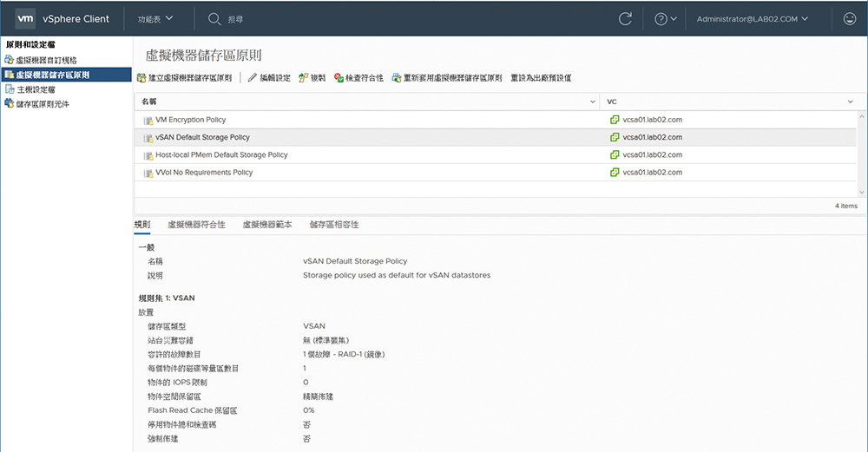Open the 功能表 menu dropdown
Viewport: 868px width, 452px height.
tap(155, 19)
